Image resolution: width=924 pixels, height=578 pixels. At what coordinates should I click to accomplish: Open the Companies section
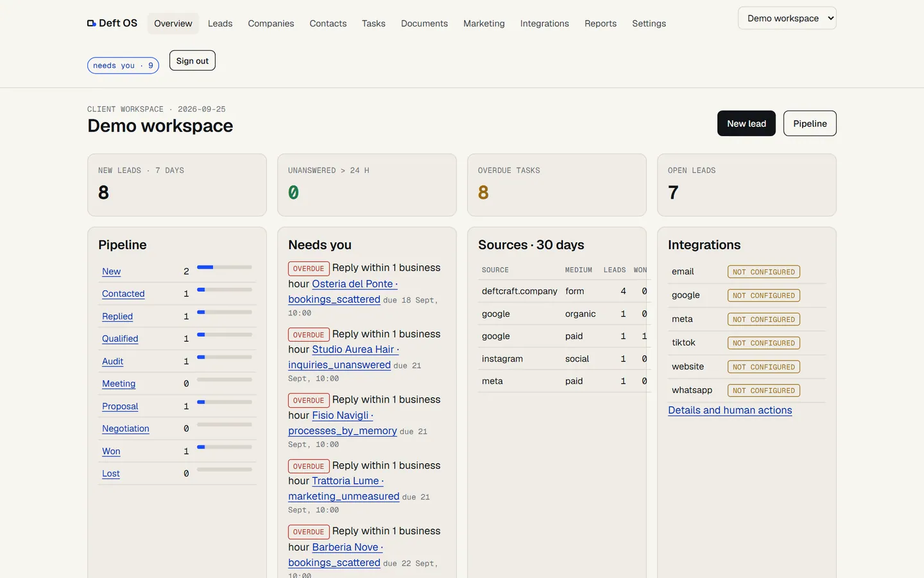tap(271, 23)
